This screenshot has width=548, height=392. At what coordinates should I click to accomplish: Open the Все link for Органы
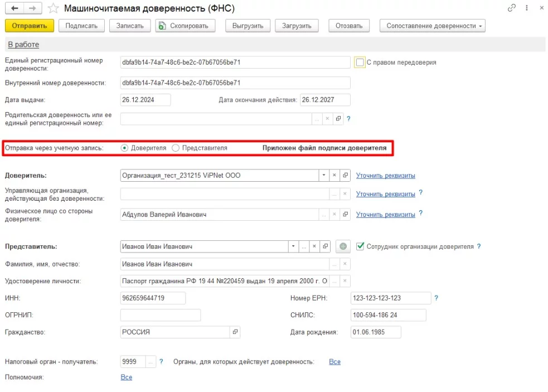[x=335, y=361]
